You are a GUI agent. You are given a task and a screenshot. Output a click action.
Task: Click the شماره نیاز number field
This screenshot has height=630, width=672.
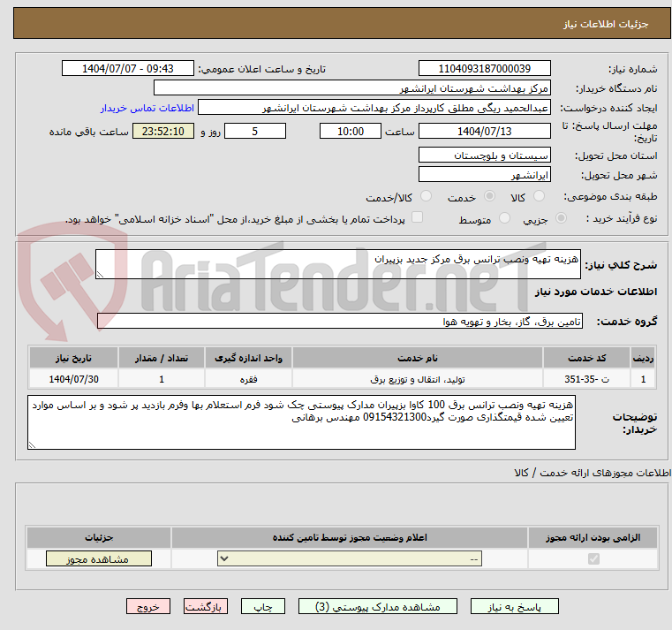[x=484, y=69]
